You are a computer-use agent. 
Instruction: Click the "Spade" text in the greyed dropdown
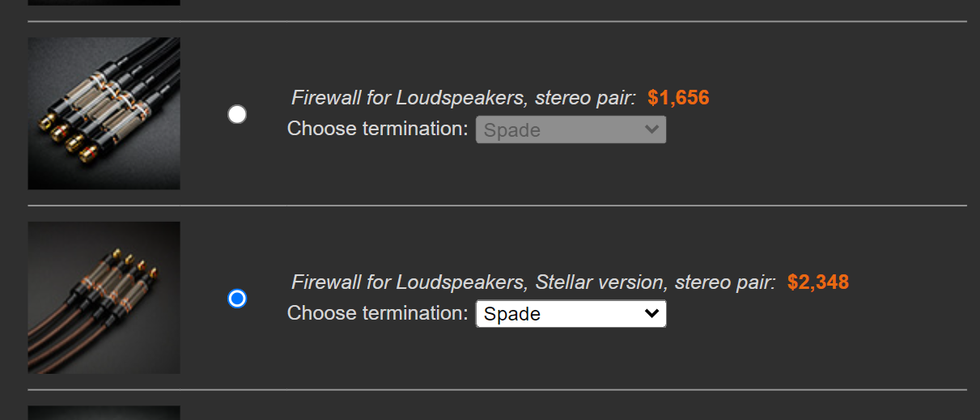(x=512, y=130)
